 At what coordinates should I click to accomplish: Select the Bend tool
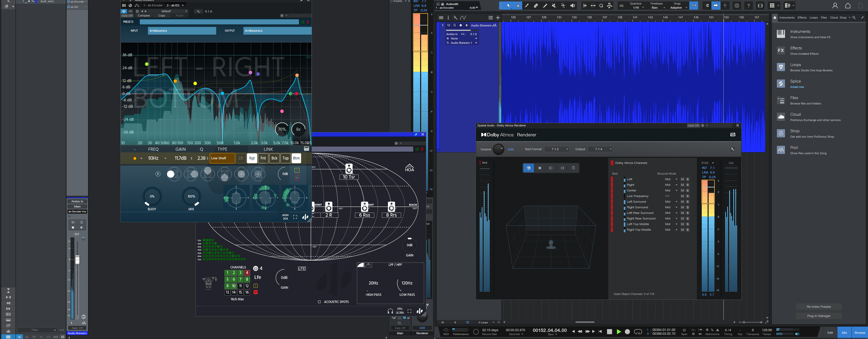(x=563, y=6)
